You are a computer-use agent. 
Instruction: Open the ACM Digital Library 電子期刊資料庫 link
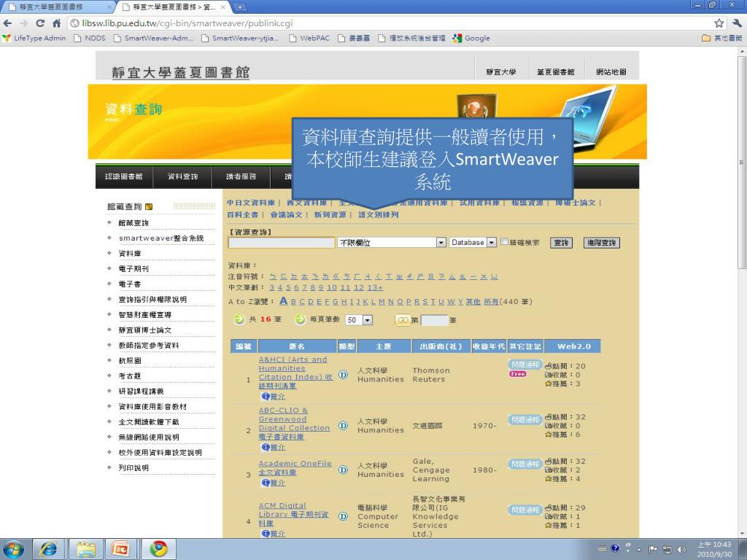pos(293,514)
